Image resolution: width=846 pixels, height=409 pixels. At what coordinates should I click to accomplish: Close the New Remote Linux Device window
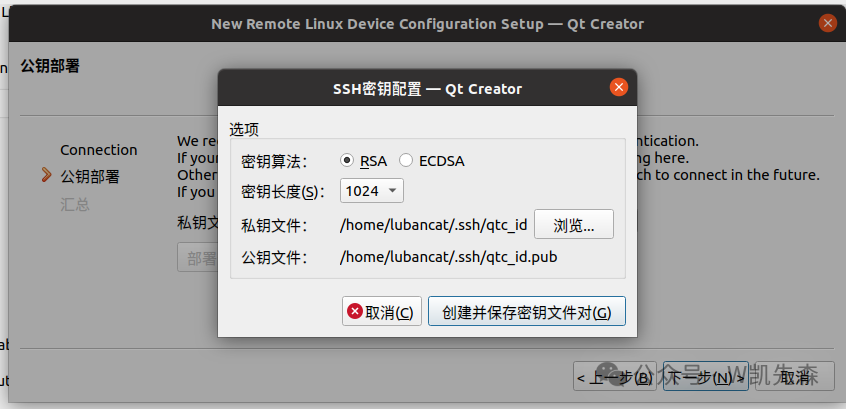click(x=827, y=23)
